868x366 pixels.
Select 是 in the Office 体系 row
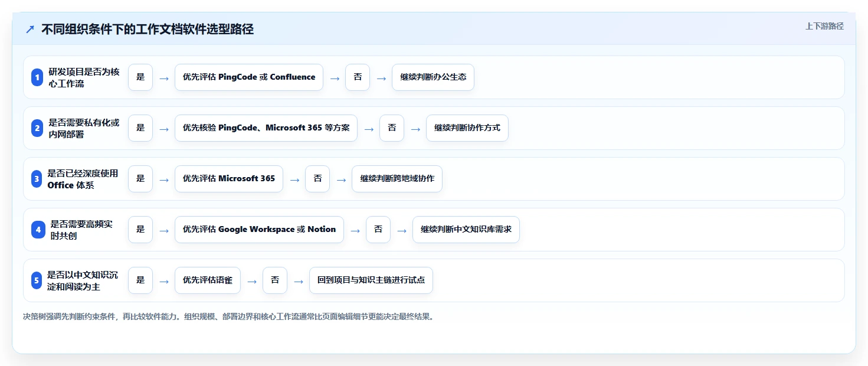click(x=140, y=179)
